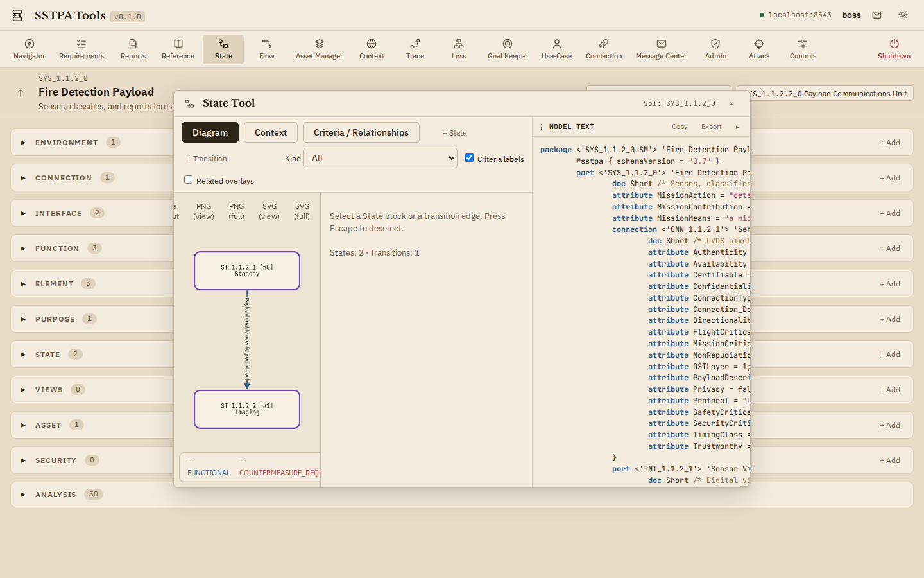Enable the Related overlays checkbox
This screenshot has height=578, width=924.
(189, 180)
